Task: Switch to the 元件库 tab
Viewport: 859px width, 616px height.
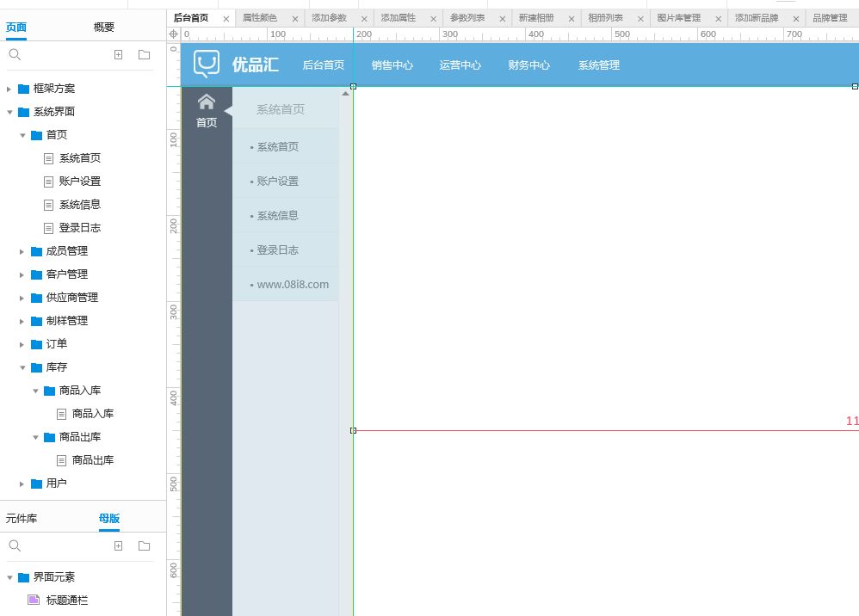Action: [22, 518]
